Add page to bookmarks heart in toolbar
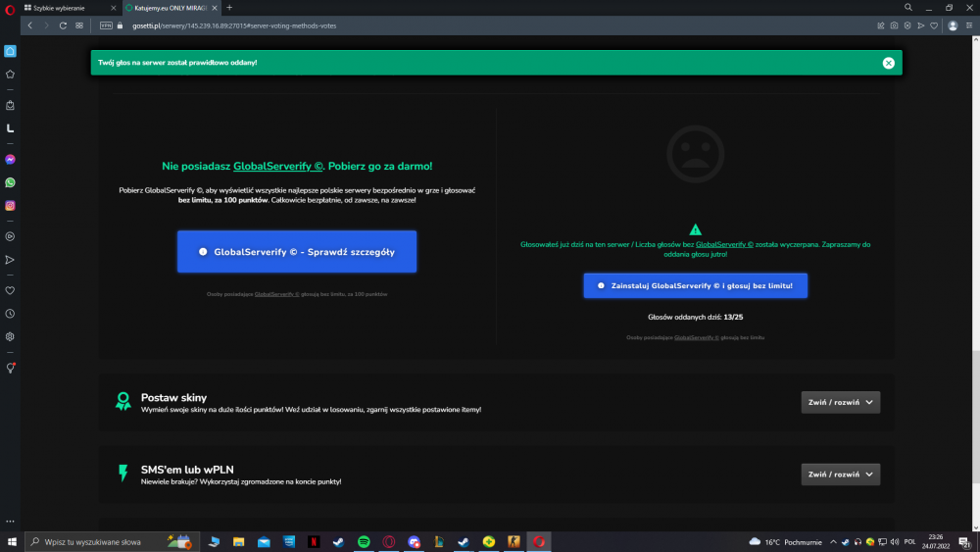The width and height of the screenshot is (980, 552). point(934,25)
